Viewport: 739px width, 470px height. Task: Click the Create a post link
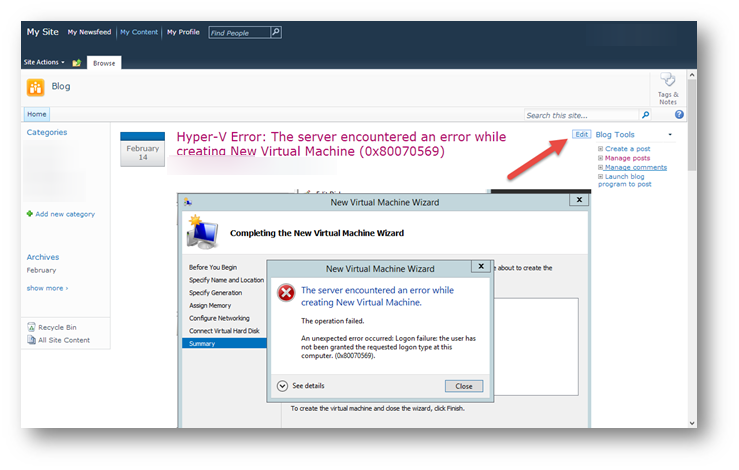[x=630, y=149]
